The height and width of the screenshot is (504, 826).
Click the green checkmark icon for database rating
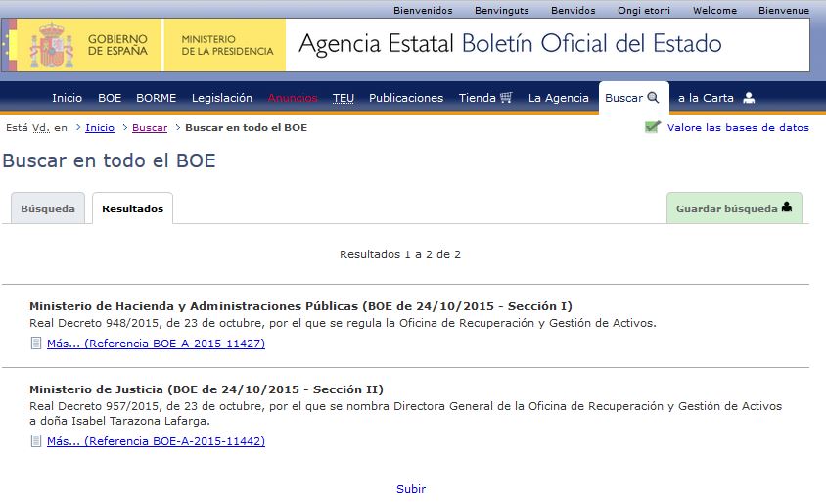point(653,127)
